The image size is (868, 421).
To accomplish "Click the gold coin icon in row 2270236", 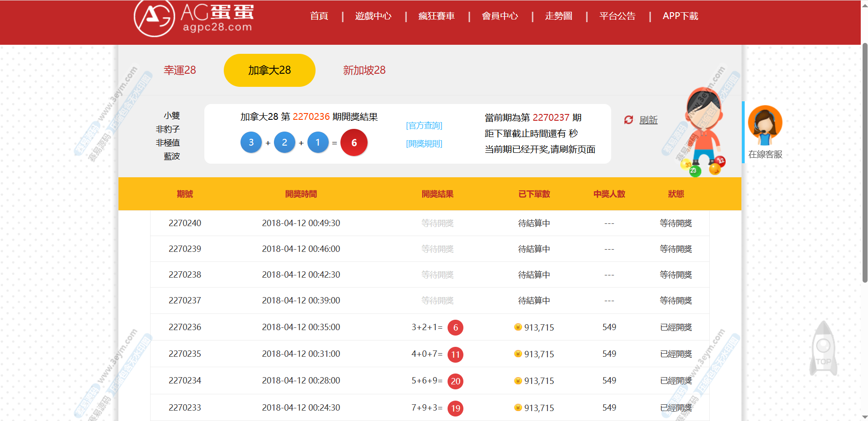I will [x=518, y=327].
